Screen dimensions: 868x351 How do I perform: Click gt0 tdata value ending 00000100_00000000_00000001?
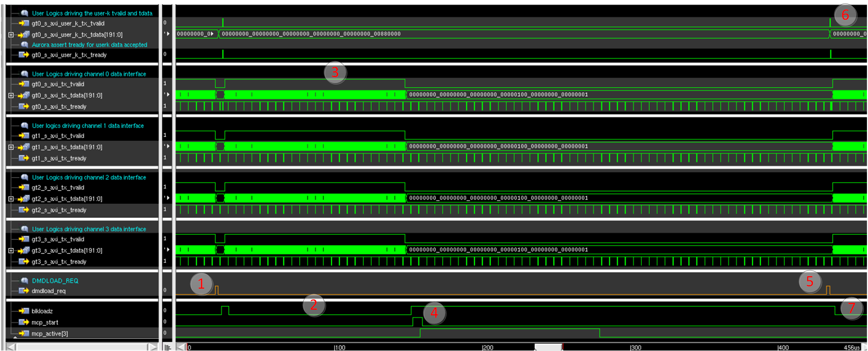(x=498, y=94)
